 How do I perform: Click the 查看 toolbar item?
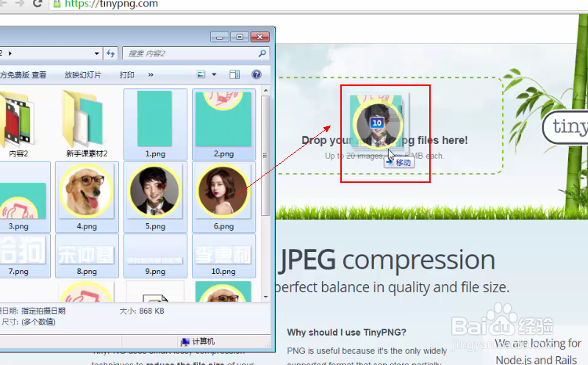(39, 75)
